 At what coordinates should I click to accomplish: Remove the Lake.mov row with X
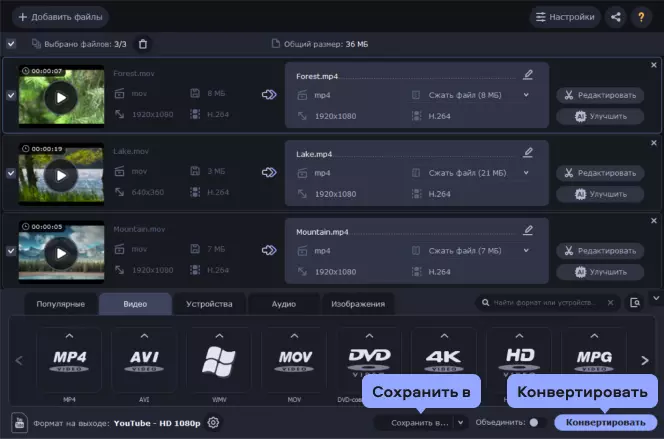coord(654,143)
